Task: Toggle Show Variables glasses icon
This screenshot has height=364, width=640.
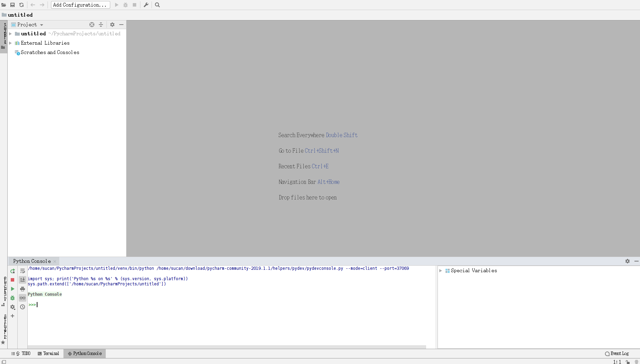Action: (23, 298)
